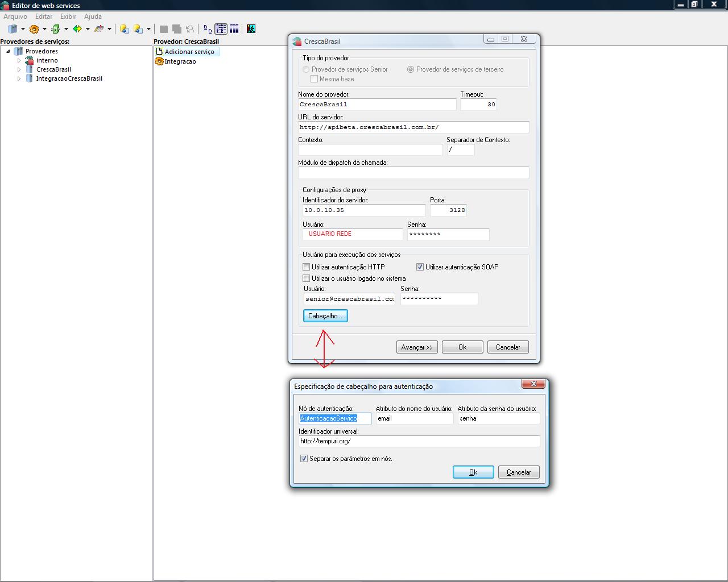728x582 pixels.
Task: Open dropdown arrow beside green plug icon
Action: [x=66, y=29]
